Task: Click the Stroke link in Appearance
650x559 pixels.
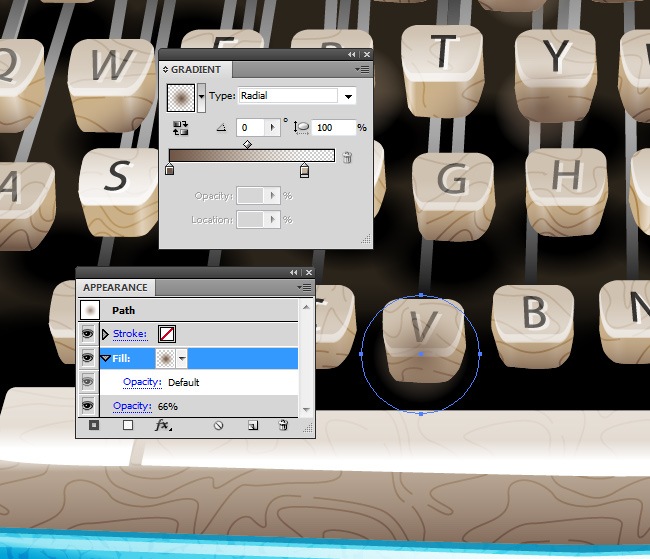Action: (130, 334)
